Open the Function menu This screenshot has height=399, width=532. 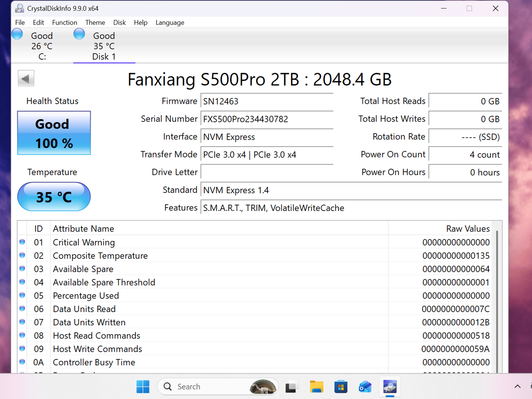tap(65, 23)
